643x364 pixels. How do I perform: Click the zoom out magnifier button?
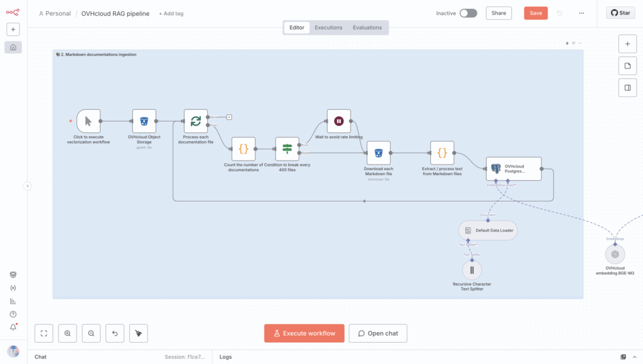91,333
